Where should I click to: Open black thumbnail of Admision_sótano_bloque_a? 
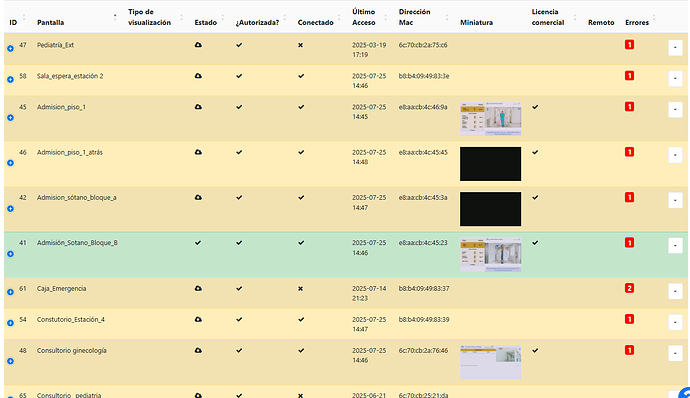[x=491, y=209]
